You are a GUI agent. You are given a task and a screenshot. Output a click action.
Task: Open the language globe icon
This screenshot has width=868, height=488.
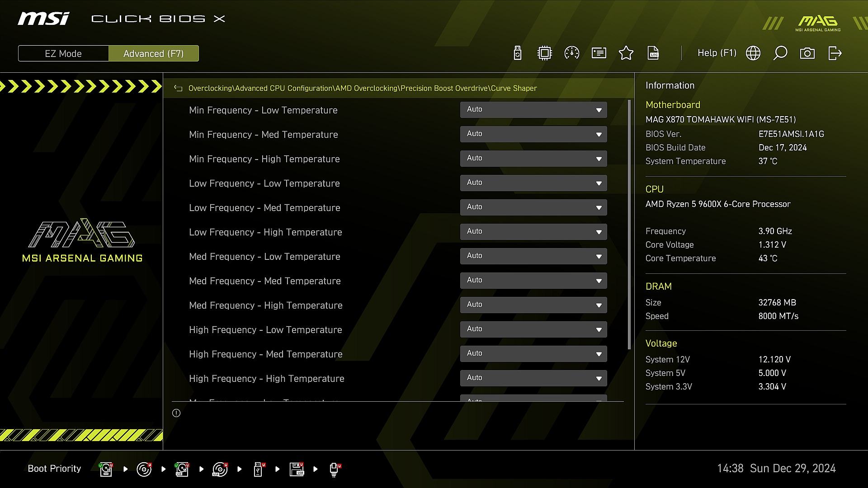tap(753, 53)
